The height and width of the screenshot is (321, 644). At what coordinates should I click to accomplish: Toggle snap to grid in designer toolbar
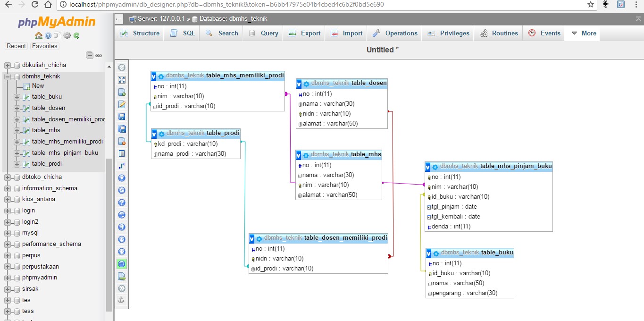(x=122, y=227)
